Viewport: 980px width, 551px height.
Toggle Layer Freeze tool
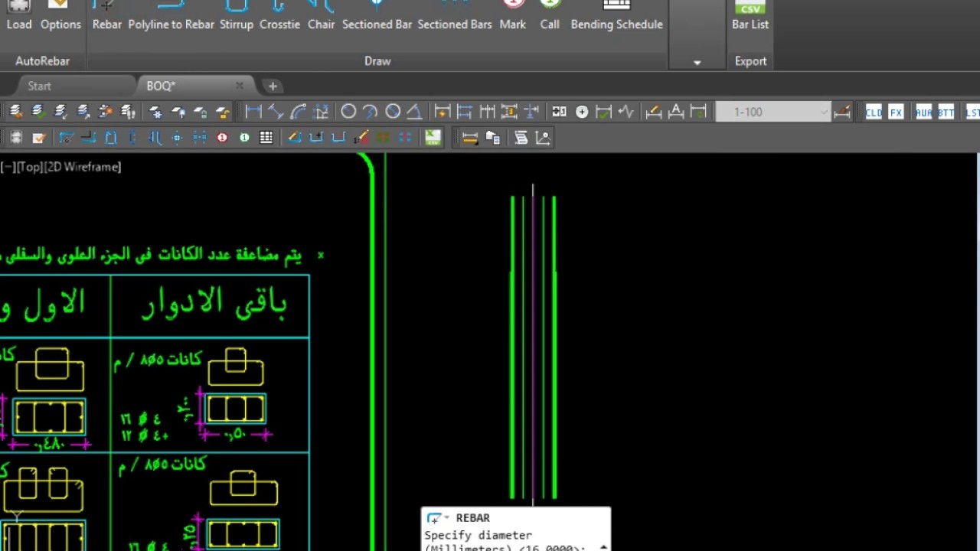(x=156, y=112)
